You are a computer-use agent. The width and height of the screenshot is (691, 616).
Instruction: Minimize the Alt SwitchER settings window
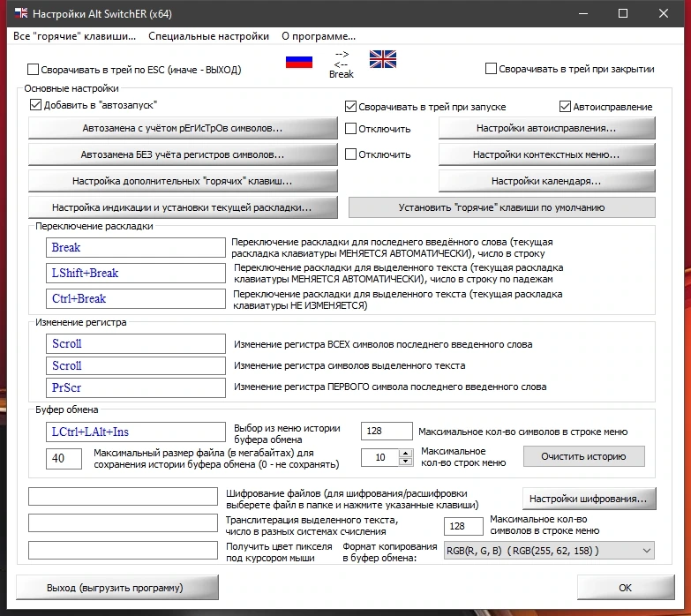[583, 13]
